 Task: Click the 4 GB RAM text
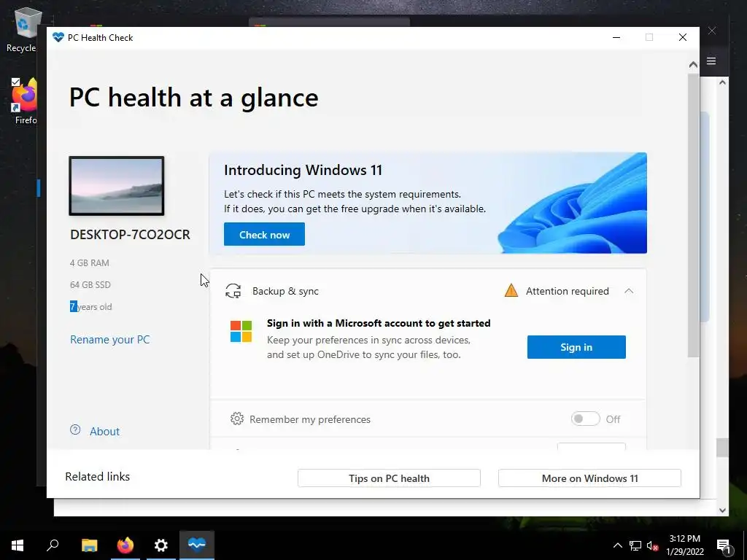tap(90, 262)
